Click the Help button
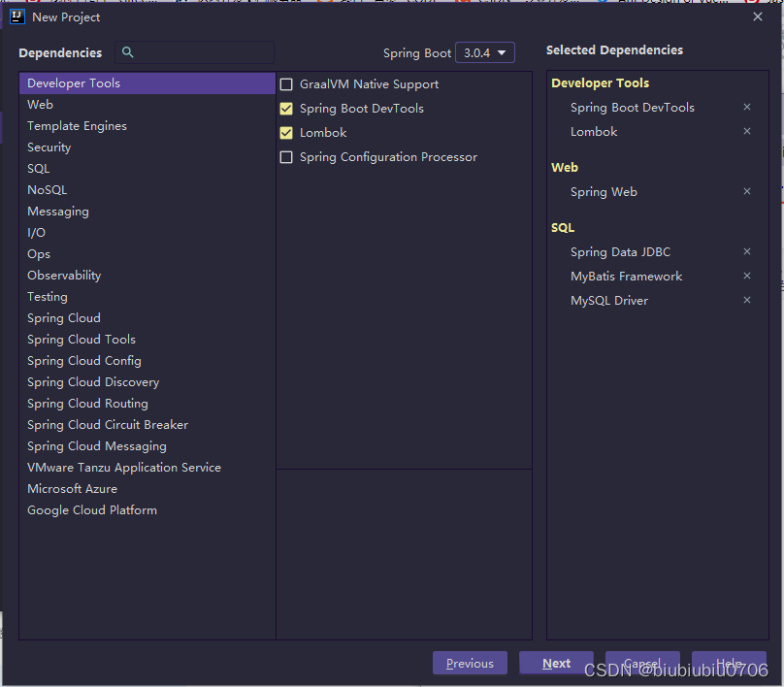Viewport: 784px width, 687px height. (729, 663)
